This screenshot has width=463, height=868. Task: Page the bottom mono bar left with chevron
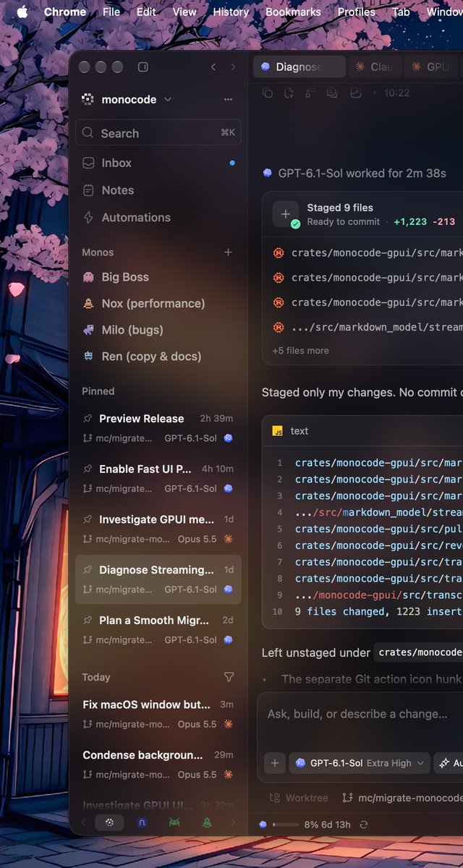click(83, 822)
